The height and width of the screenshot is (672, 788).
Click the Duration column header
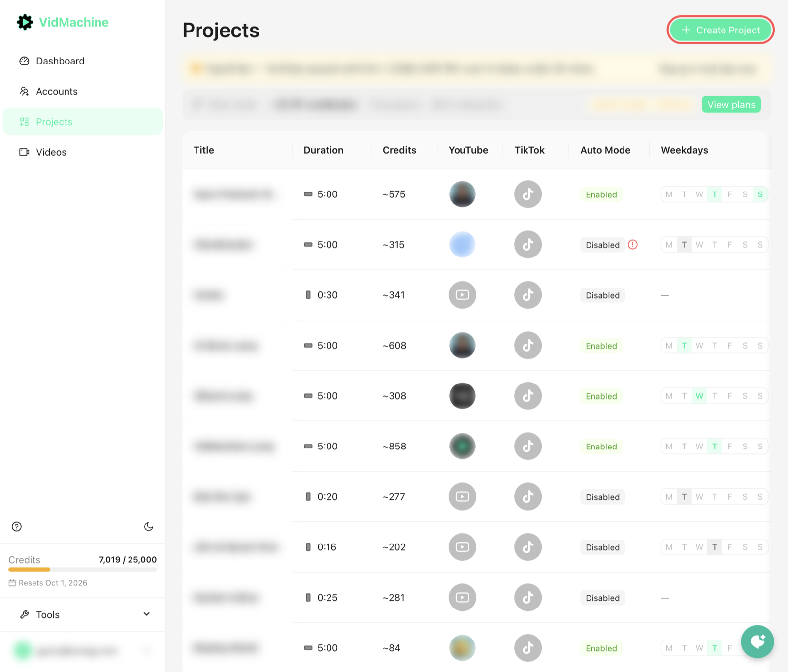324,150
